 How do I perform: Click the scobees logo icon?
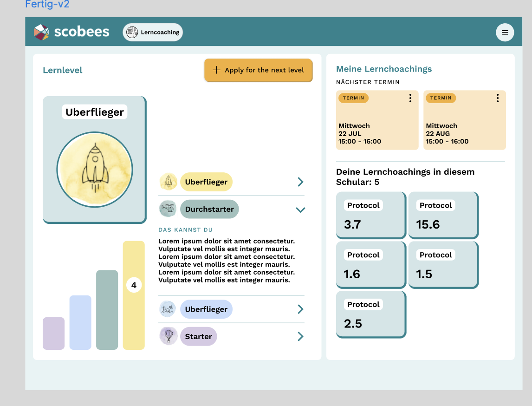pos(41,32)
